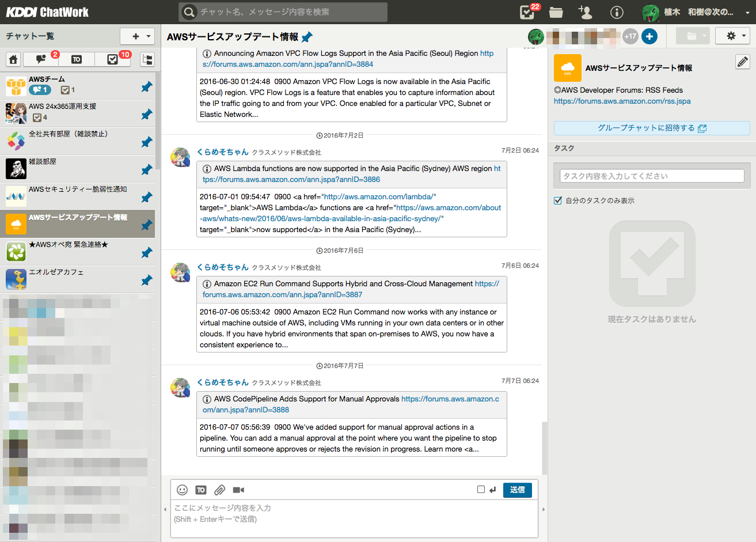Select the home filter above the chat list
This screenshot has width=756, height=542.
13,59
